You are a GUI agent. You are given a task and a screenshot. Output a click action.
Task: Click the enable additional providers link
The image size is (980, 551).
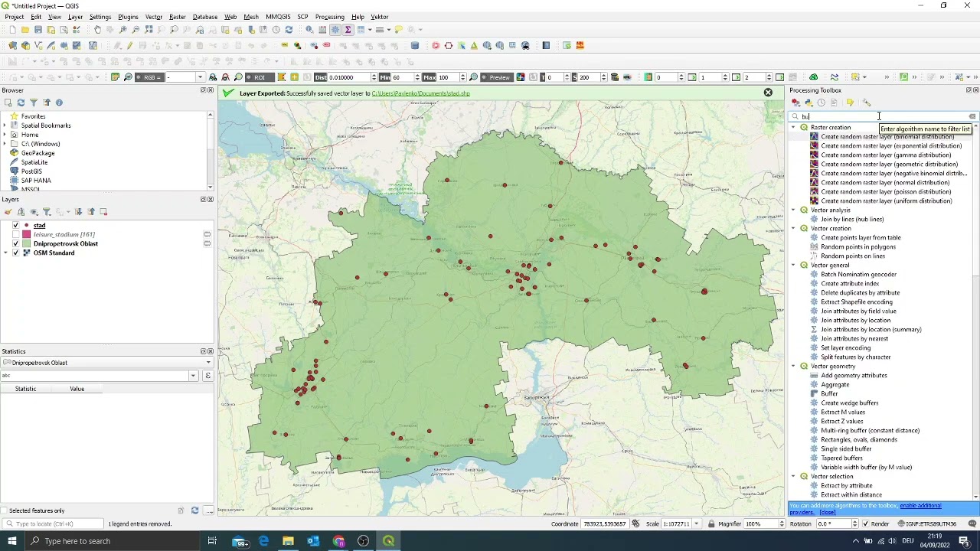pos(920,506)
